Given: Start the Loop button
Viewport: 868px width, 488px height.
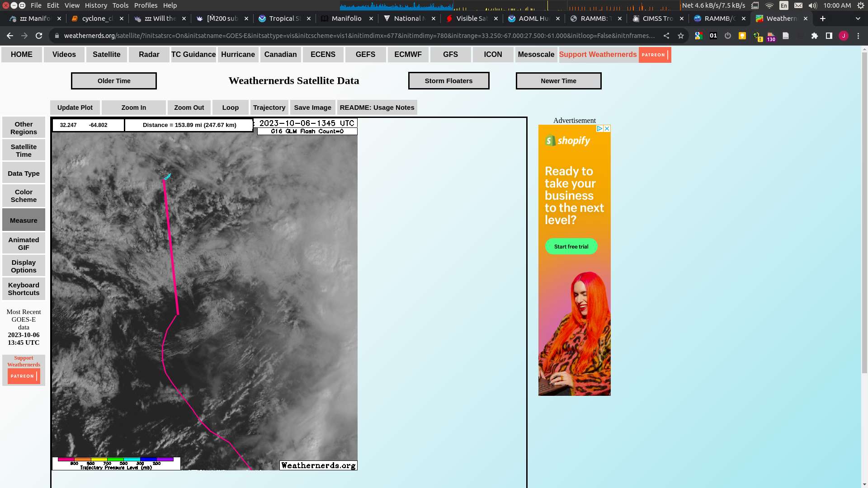Looking at the screenshot, I should [231, 108].
